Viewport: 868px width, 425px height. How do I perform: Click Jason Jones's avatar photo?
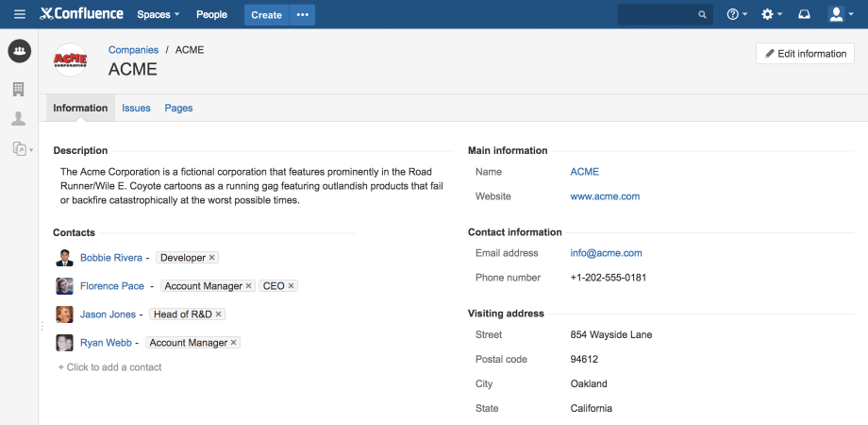[x=65, y=314]
